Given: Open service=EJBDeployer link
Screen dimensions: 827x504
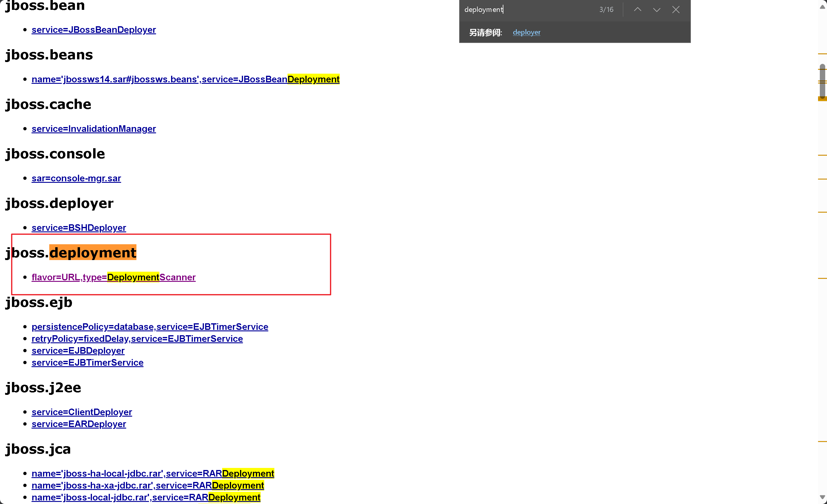Looking at the screenshot, I should coord(78,351).
